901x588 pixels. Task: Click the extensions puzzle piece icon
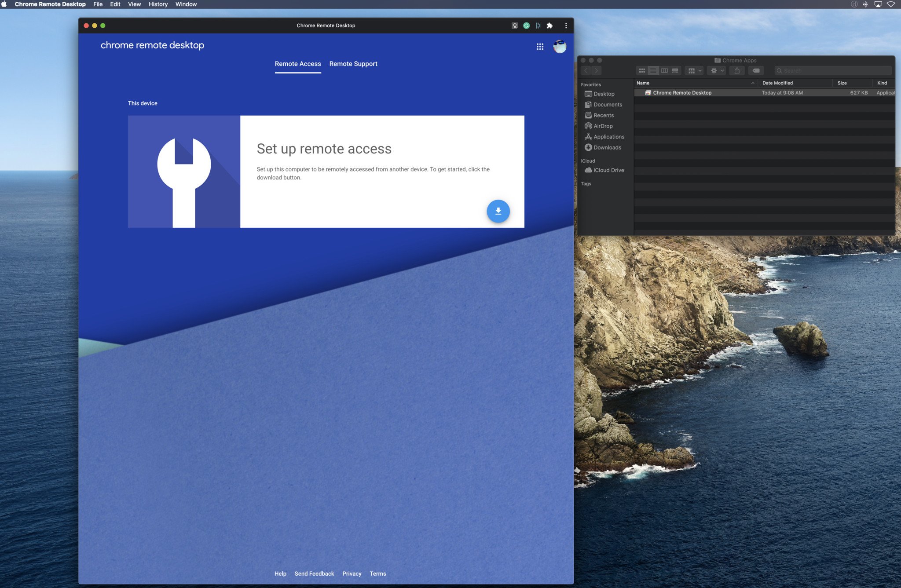pyautogui.click(x=550, y=26)
